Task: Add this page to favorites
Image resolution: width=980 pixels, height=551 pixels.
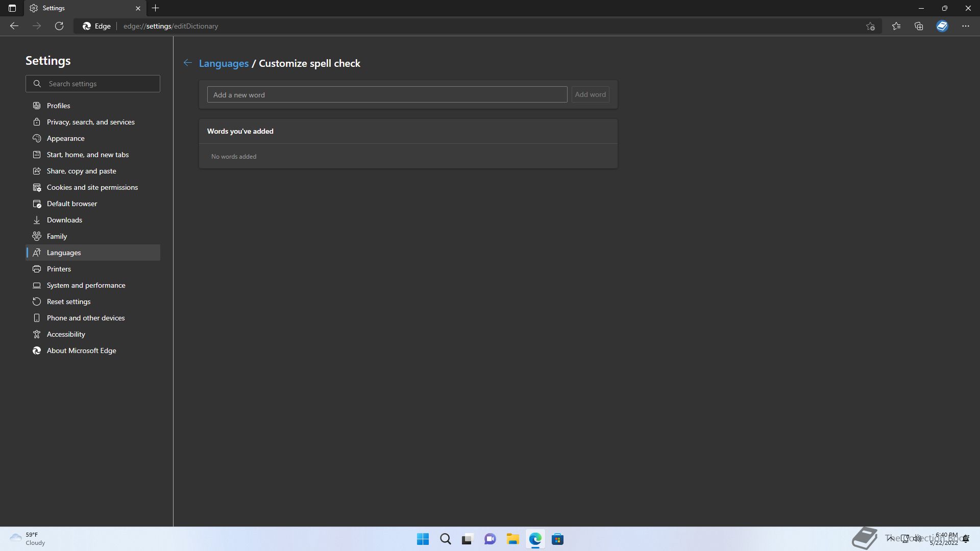Action: [871, 27]
